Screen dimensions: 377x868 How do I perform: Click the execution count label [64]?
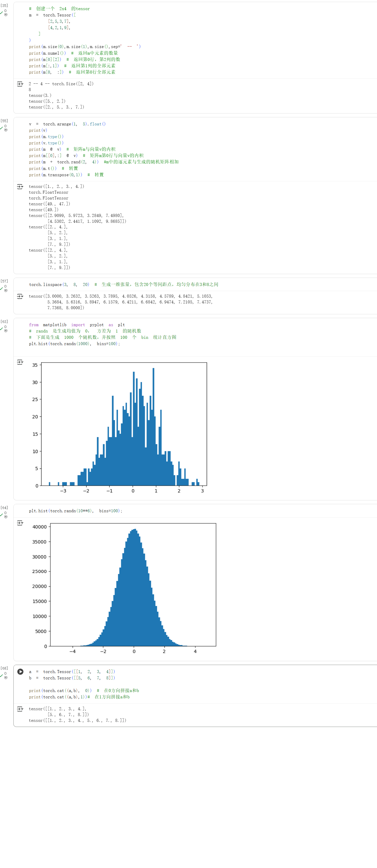coord(4,507)
